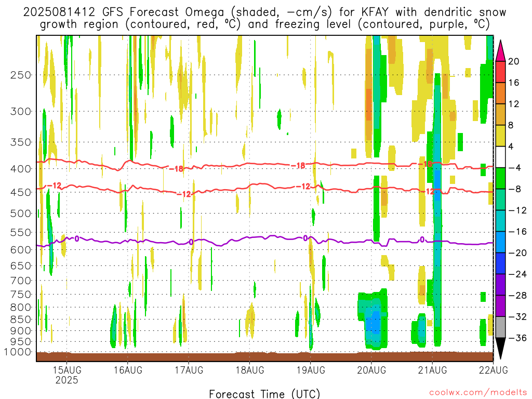Click the 19AUG date label
This screenshot has height=399, width=532.
click(x=311, y=370)
